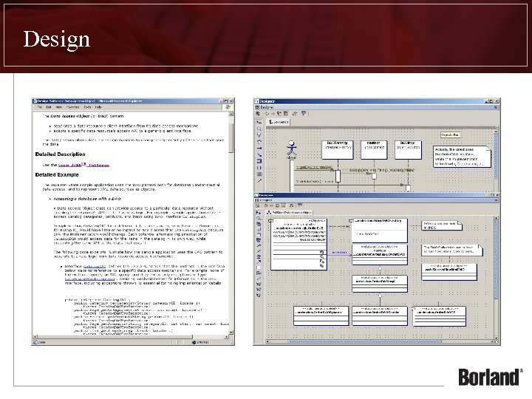Select the context object box
The image size is (532, 399).
[x=374, y=149]
